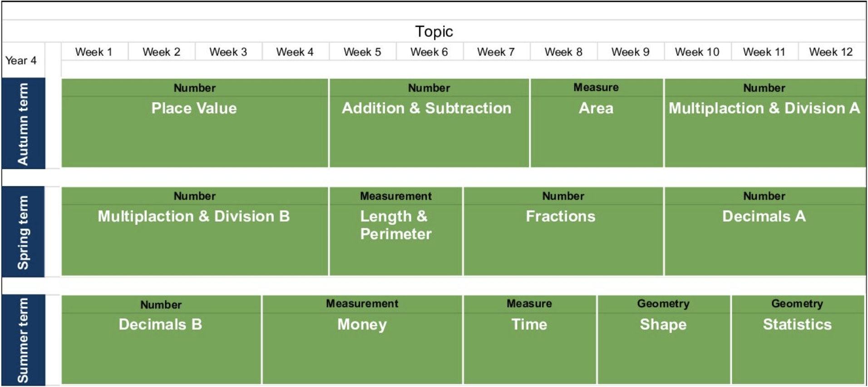868x387 pixels.
Task: Click the Decimals A topic
Action: [x=764, y=217]
